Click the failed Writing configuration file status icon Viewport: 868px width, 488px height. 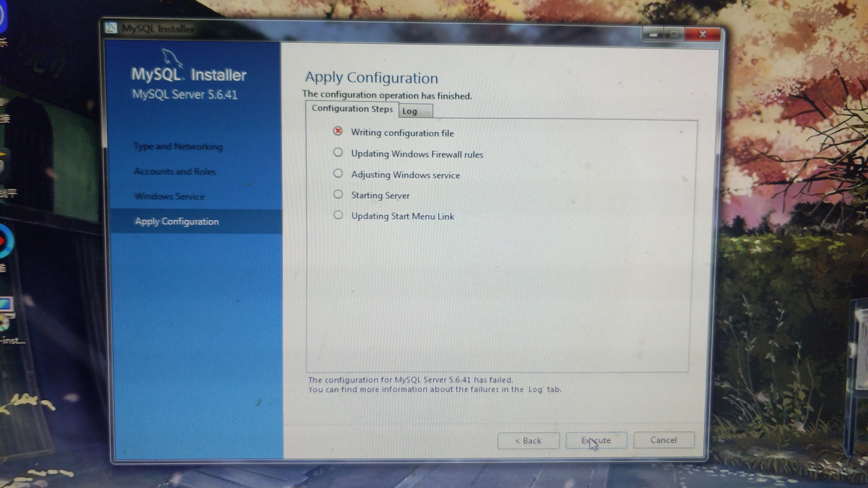(x=338, y=131)
